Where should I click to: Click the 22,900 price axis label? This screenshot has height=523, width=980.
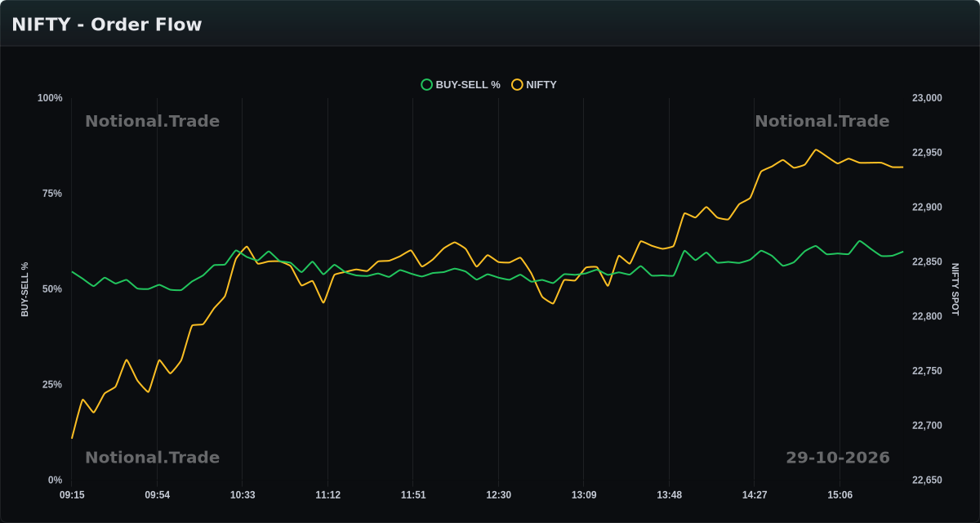(x=927, y=208)
